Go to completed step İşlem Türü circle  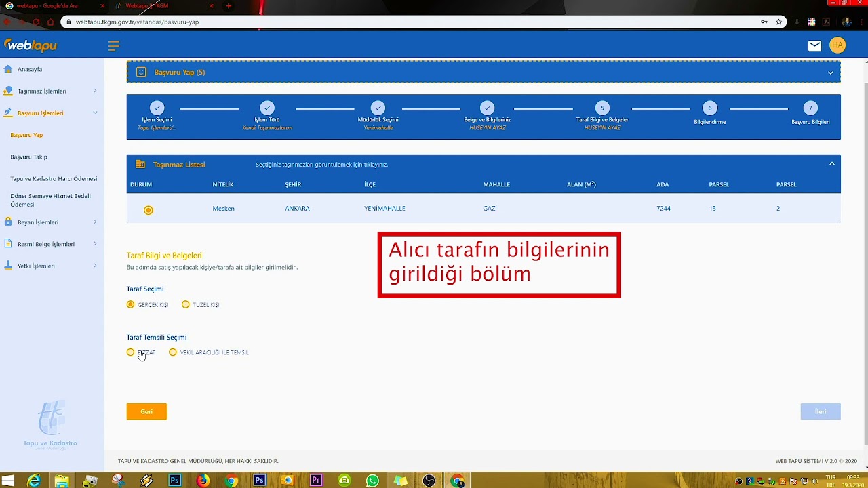tap(267, 108)
